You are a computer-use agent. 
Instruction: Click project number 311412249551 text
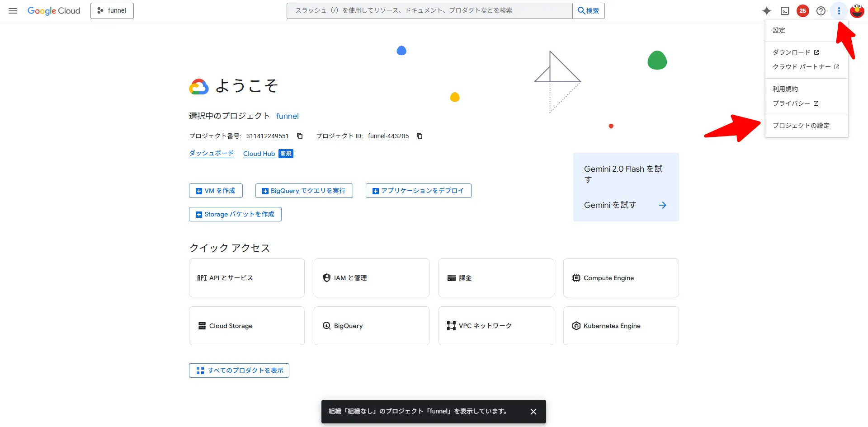pos(268,136)
